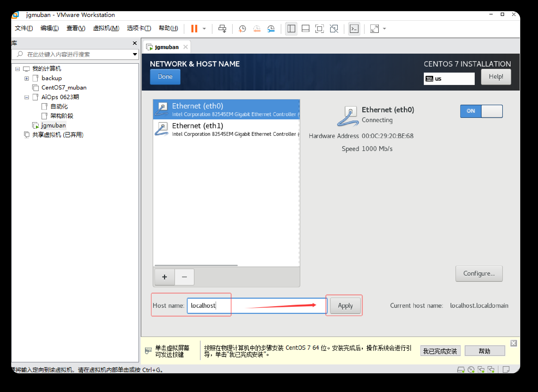Click the hard disk status icon
538x392 pixels.
pyautogui.click(x=461, y=370)
